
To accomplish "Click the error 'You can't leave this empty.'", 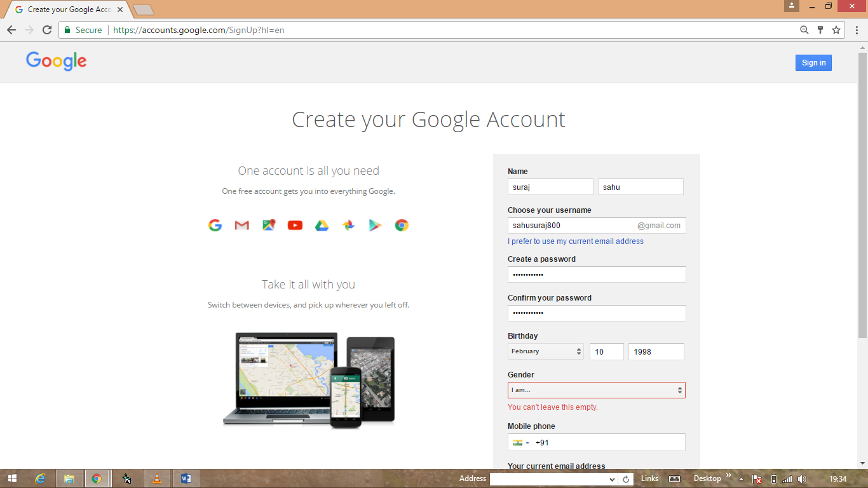I will click(x=553, y=407).
